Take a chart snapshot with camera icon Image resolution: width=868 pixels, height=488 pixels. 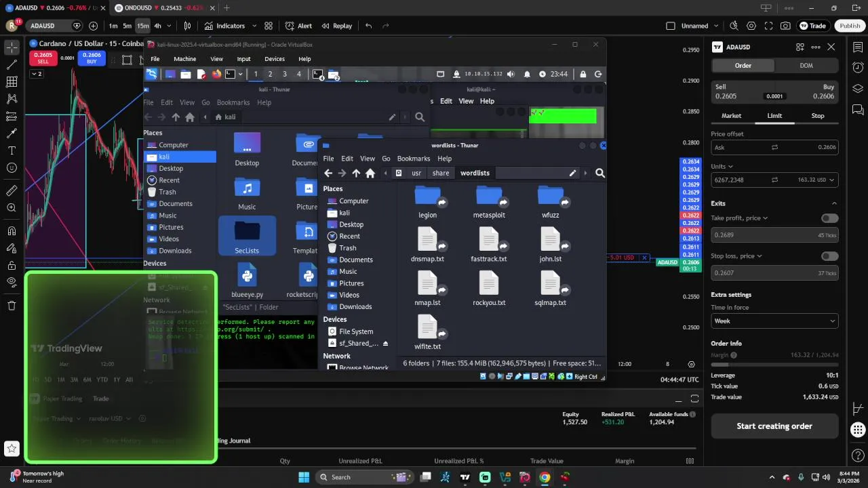tap(785, 26)
